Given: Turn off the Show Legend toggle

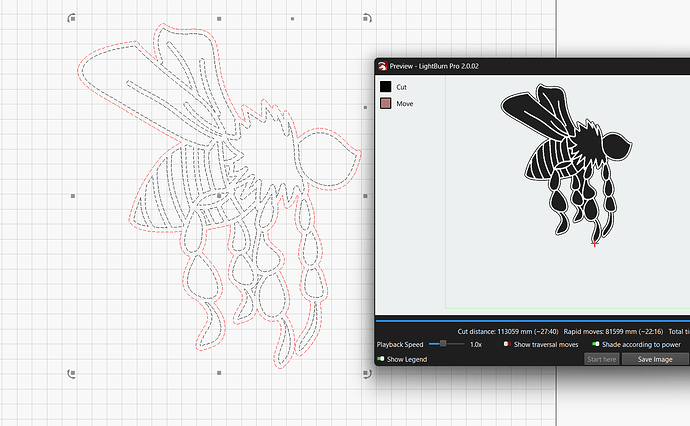Looking at the screenshot, I should (x=381, y=359).
